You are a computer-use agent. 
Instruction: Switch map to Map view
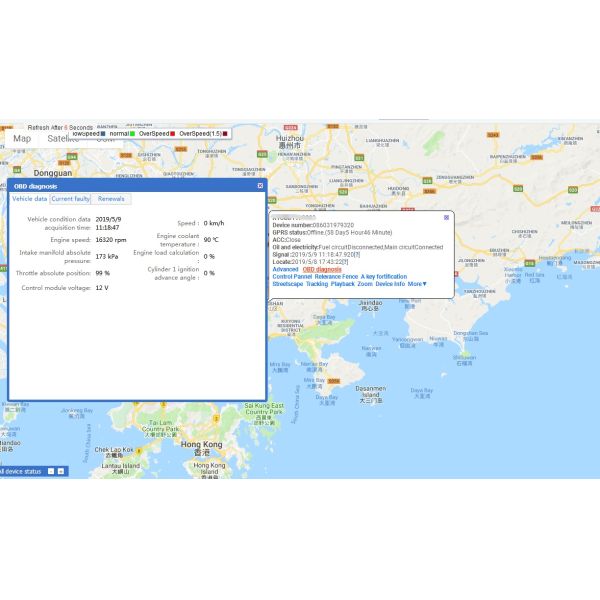pos(22,139)
